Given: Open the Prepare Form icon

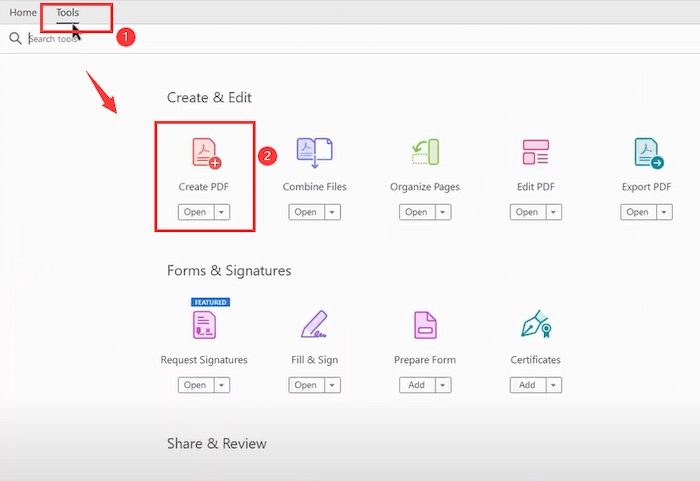Looking at the screenshot, I should pyautogui.click(x=425, y=325).
